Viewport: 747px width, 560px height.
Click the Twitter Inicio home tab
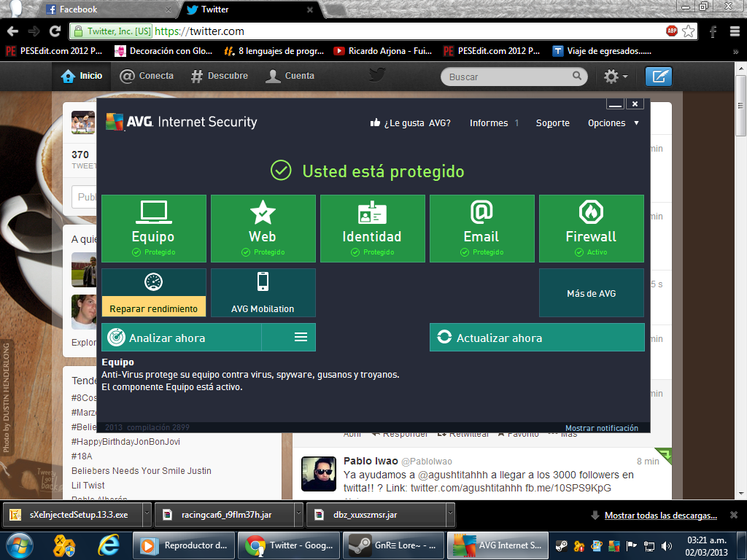pos(82,76)
